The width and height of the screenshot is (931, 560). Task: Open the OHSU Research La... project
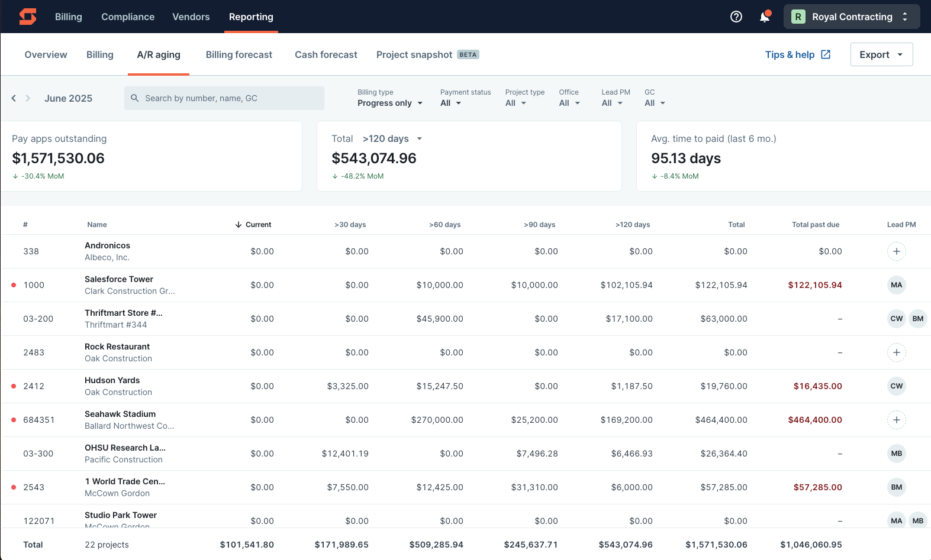click(125, 448)
